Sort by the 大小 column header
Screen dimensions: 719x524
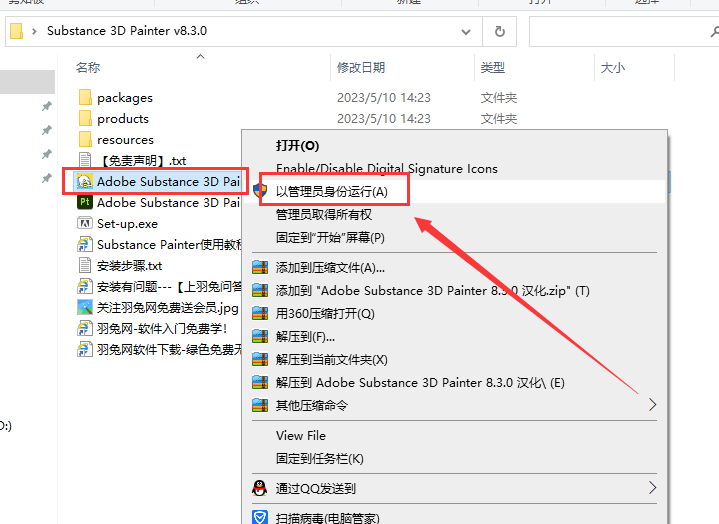tap(613, 67)
